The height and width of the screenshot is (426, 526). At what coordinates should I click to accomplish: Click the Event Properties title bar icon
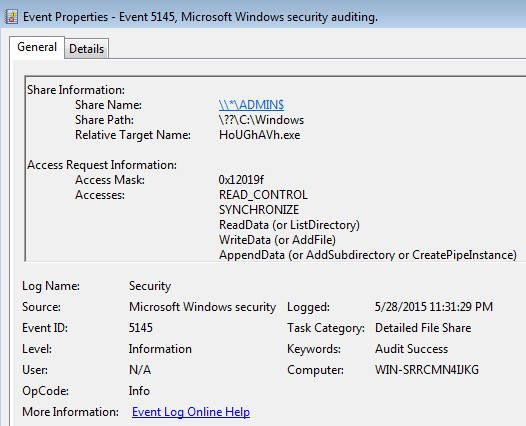(12, 17)
